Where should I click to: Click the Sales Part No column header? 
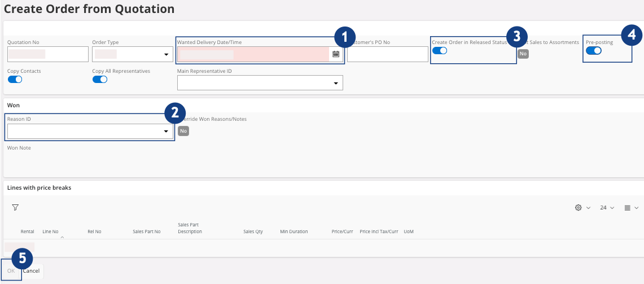147,231
